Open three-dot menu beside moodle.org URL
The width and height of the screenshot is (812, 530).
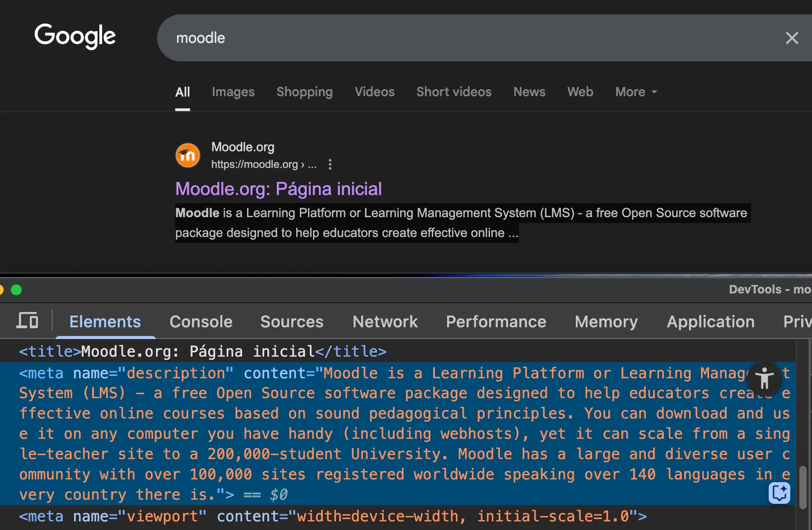click(x=330, y=164)
